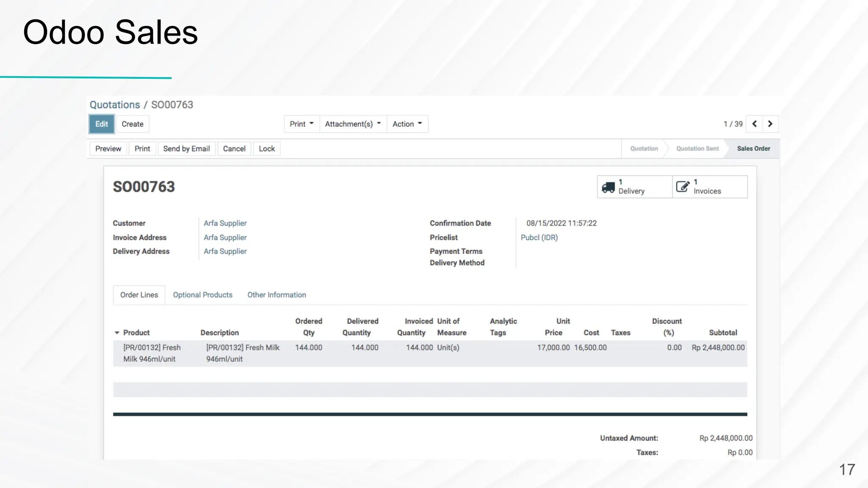This screenshot has height=488, width=868.
Task: Click the Untaxed Amount value
Action: tap(726, 438)
